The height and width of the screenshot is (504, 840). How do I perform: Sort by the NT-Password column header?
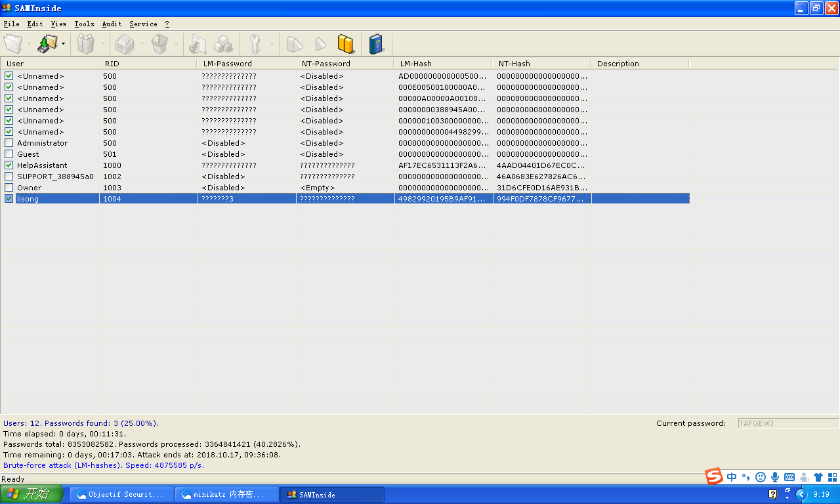[x=345, y=64]
